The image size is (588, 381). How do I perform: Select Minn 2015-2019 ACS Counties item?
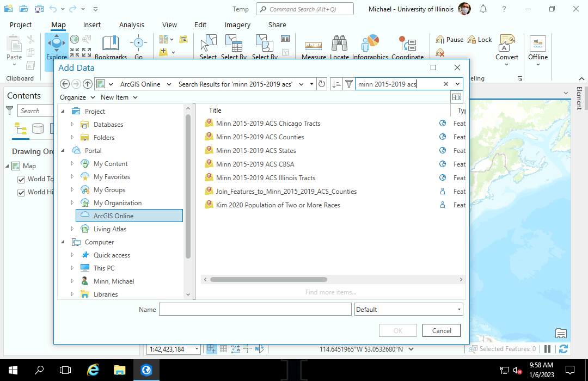click(x=260, y=137)
